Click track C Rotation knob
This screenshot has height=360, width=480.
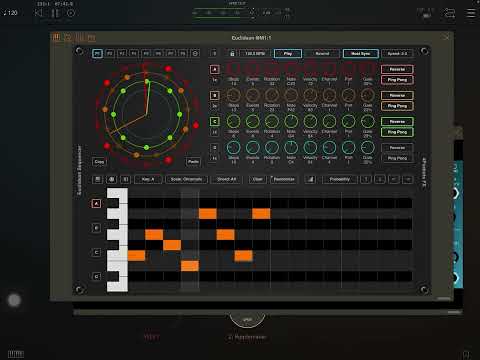[272, 122]
